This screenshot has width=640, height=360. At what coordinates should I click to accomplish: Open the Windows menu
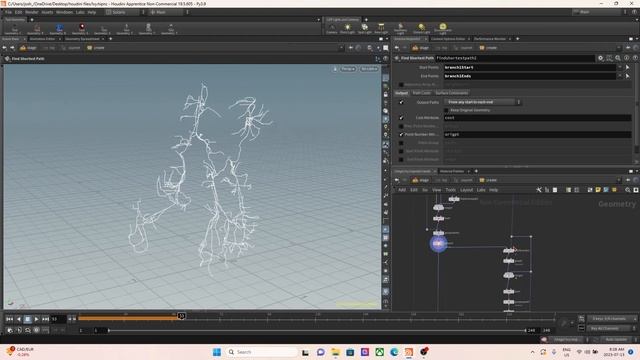[64, 12]
